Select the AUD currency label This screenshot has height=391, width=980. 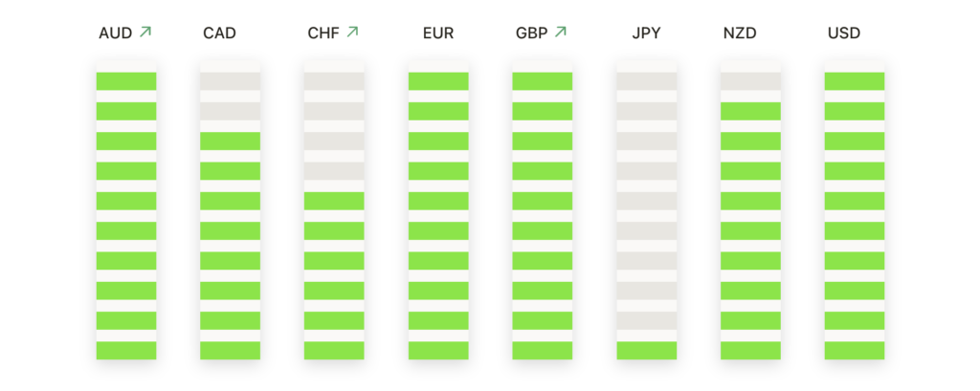pos(116,33)
